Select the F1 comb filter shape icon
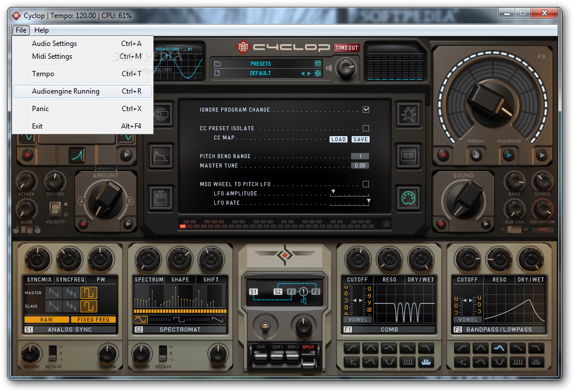 pyautogui.click(x=426, y=362)
